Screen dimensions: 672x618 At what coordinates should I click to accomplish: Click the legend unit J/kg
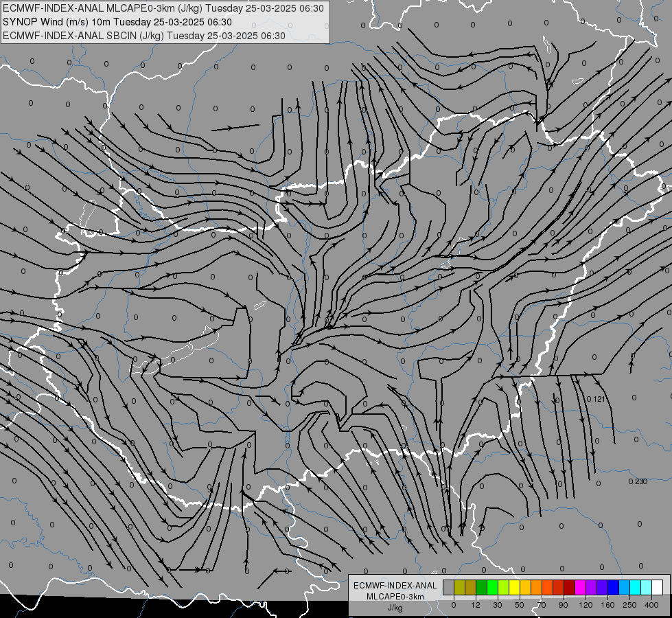395,608
